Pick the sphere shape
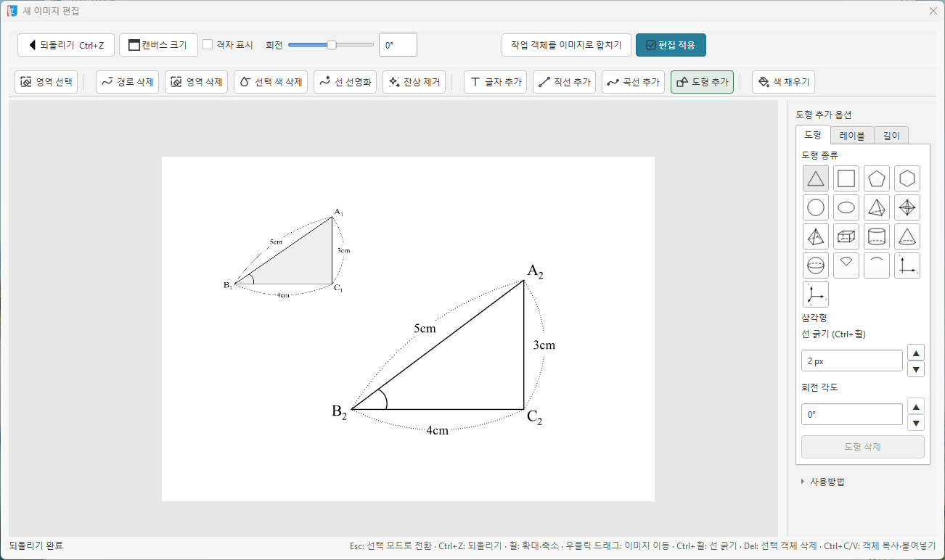945x560 pixels. pyautogui.click(x=816, y=265)
